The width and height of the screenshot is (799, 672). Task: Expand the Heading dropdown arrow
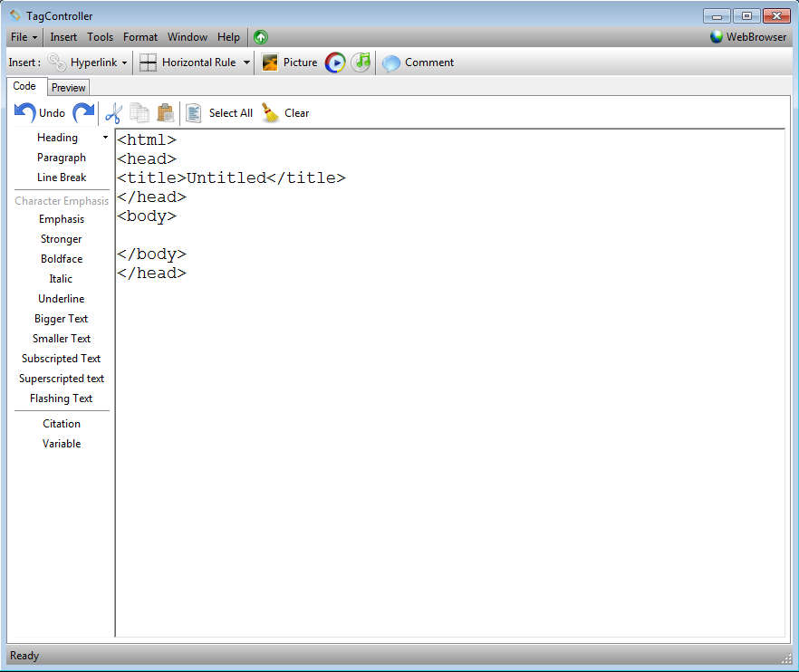tap(105, 138)
